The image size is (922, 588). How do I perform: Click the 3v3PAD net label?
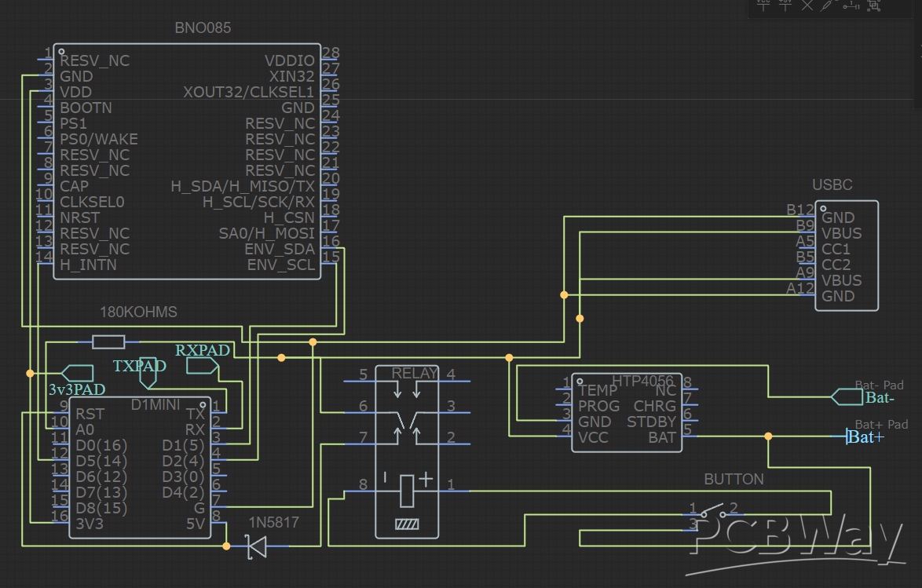point(75,389)
